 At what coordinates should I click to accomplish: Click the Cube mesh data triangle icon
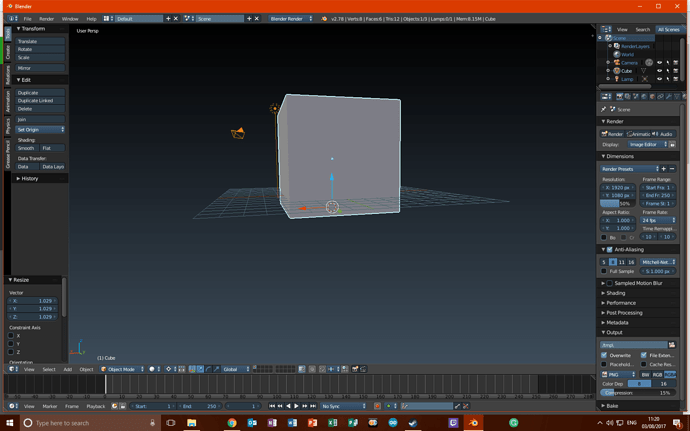click(x=643, y=71)
